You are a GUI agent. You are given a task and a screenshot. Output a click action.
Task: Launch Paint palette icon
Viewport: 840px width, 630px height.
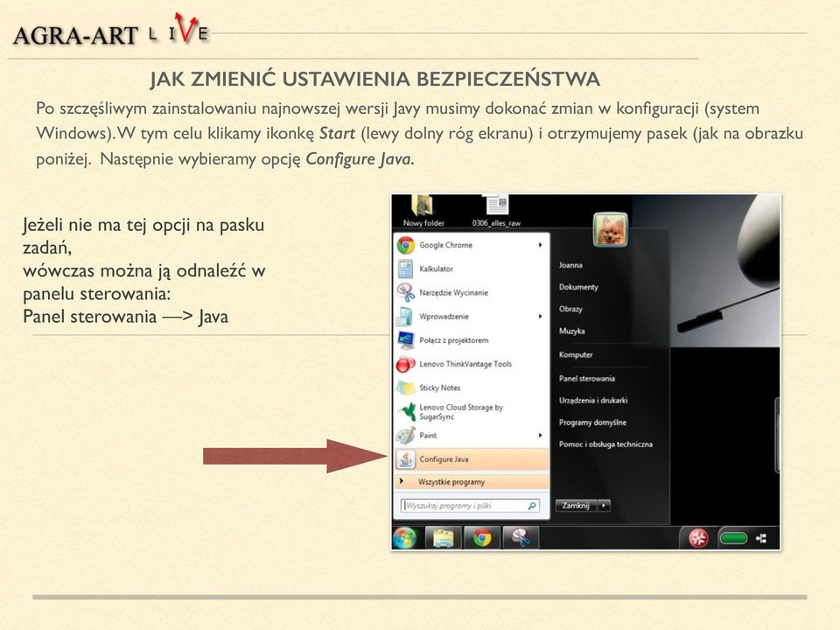coord(405,436)
